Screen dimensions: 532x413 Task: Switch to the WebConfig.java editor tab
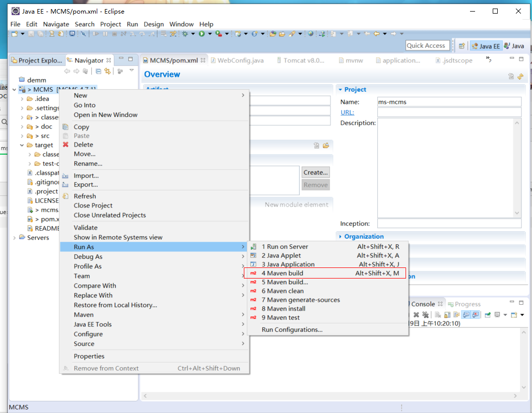(237, 60)
